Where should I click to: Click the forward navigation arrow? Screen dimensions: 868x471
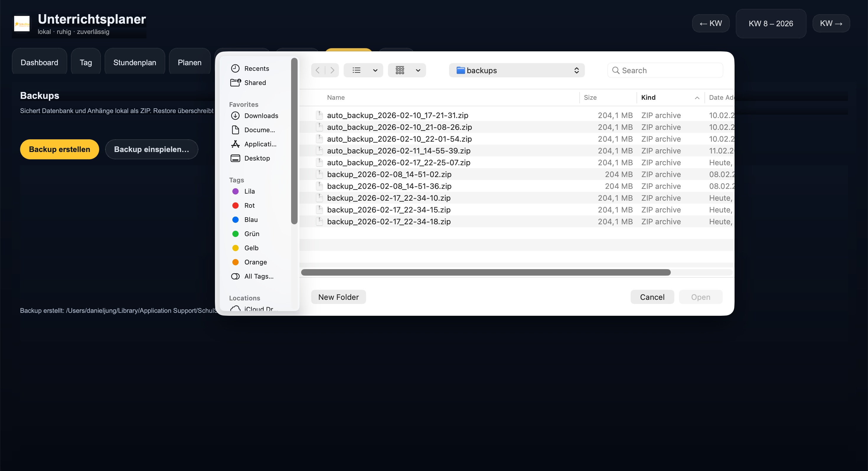point(332,70)
